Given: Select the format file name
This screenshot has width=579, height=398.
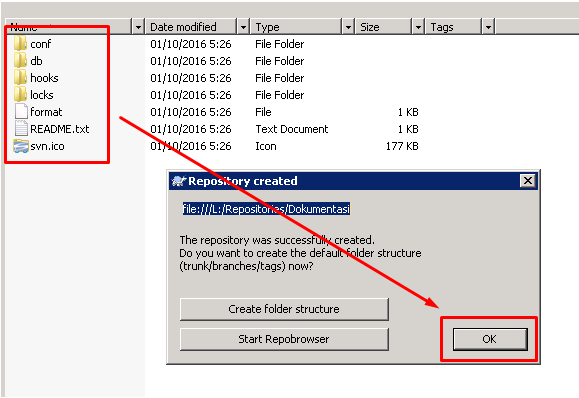Looking at the screenshot, I should (x=46, y=112).
